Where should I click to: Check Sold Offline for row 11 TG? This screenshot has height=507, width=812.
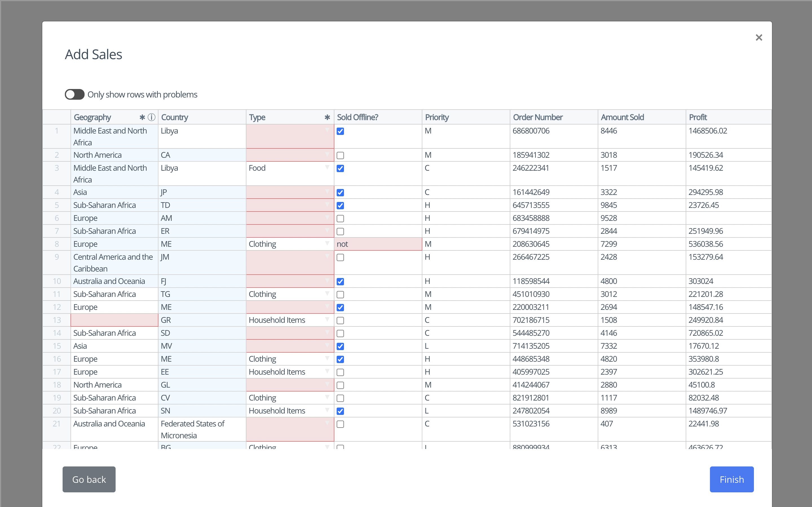point(340,294)
